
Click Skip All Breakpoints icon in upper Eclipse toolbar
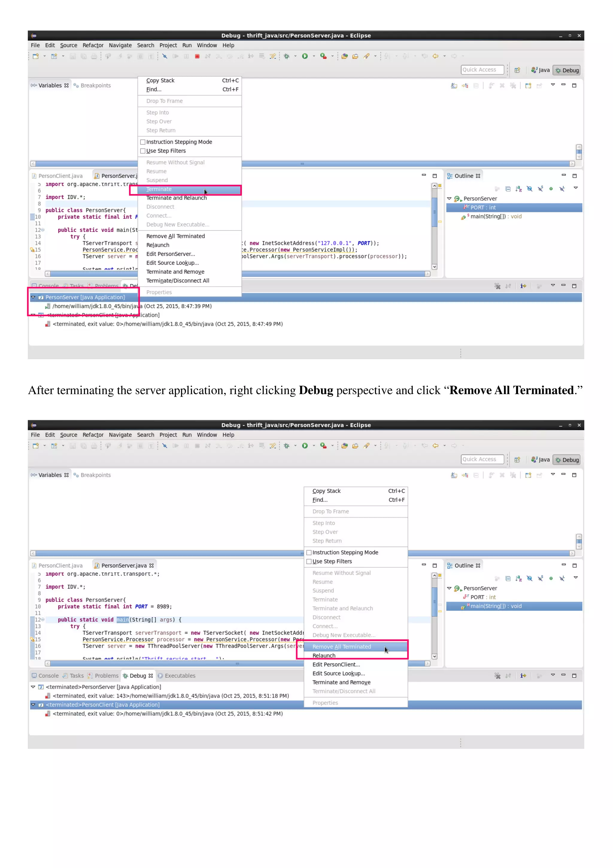(x=165, y=56)
